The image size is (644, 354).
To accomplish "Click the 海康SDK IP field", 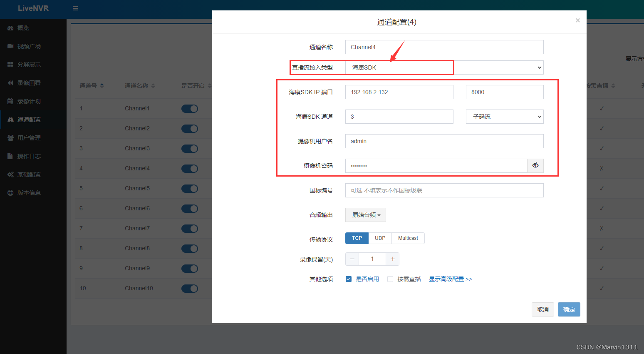I will (399, 92).
